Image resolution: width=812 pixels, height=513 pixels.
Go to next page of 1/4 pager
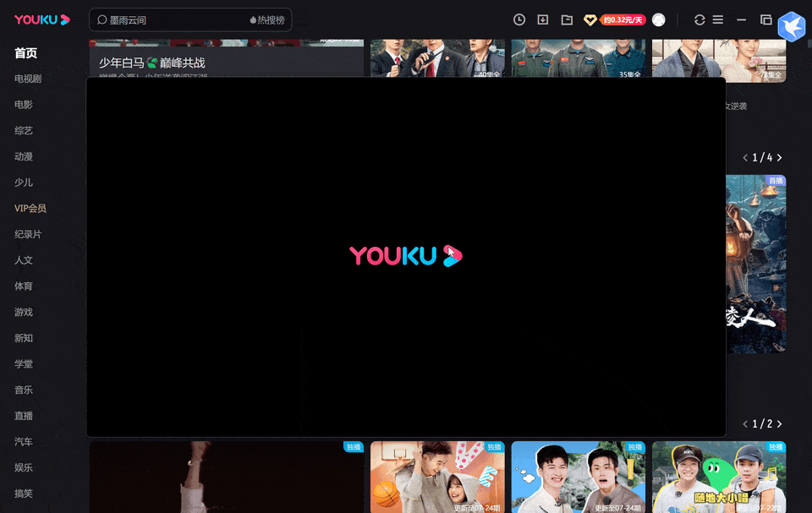(x=779, y=157)
